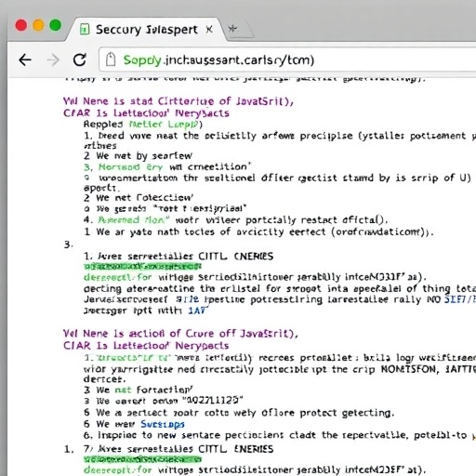
Task: Click line 'We net Fotecctiew'
Action: tap(139, 197)
